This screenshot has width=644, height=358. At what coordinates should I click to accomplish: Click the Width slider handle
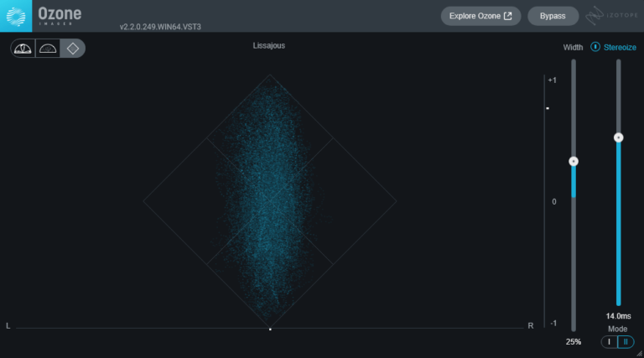[574, 161]
